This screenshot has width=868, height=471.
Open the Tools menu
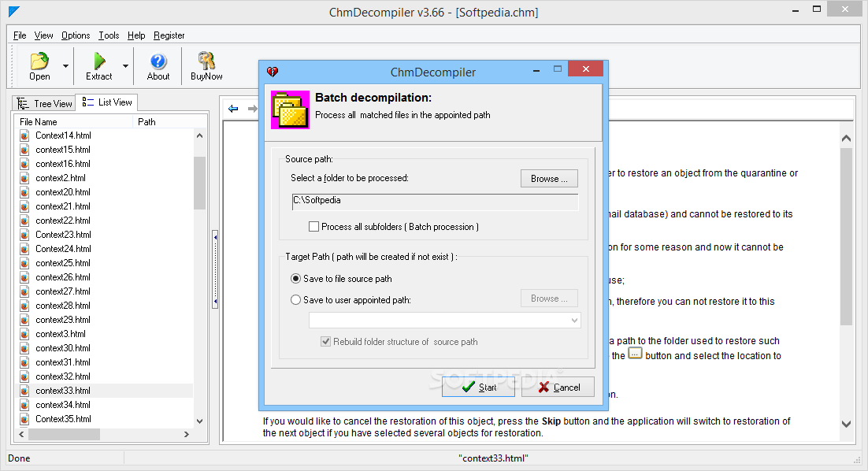point(109,35)
